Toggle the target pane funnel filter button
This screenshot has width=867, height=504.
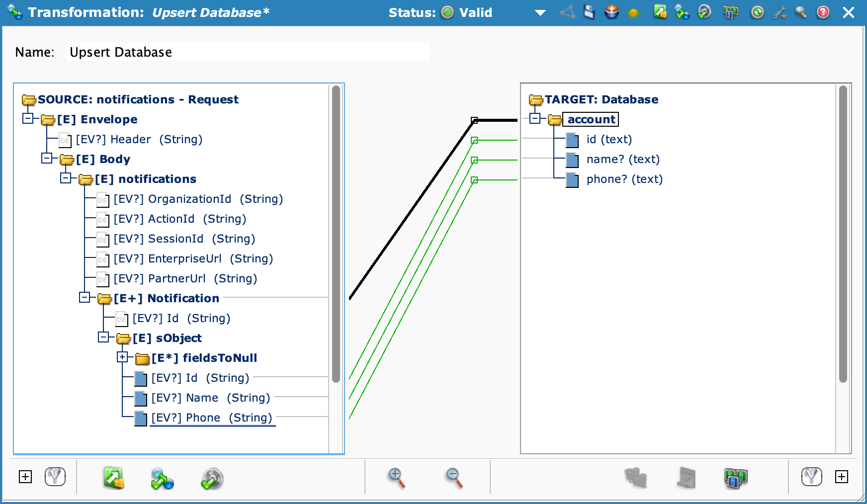coord(811,477)
